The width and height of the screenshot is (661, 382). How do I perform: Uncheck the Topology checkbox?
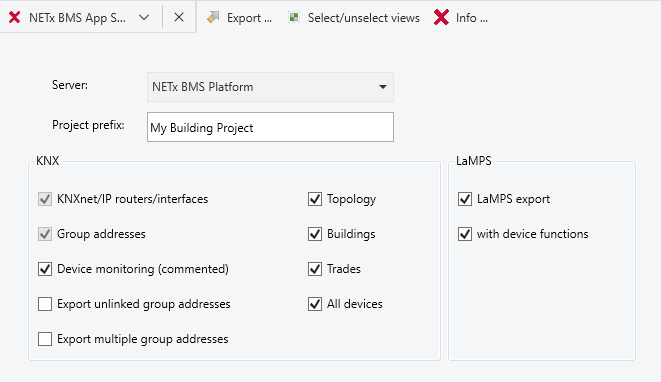coord(315,199)
